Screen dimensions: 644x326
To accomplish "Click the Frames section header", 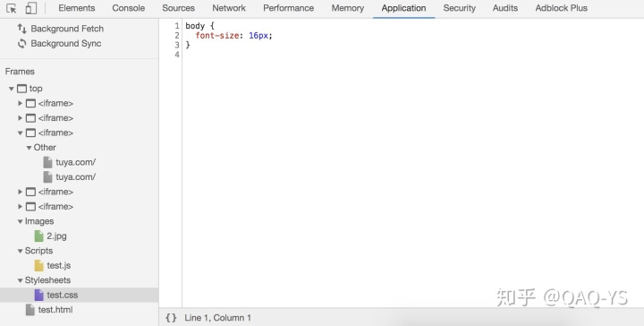I will click(x=20, y=71).
